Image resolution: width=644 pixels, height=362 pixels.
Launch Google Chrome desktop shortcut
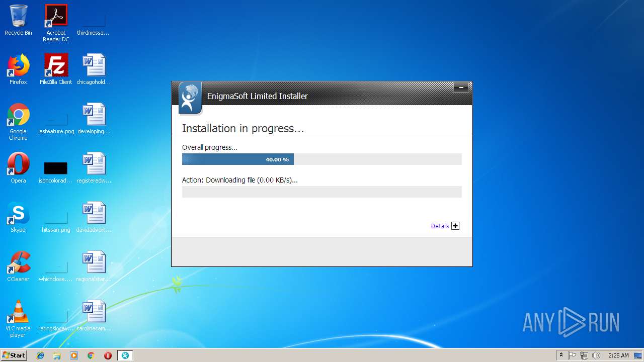point(18,122)
